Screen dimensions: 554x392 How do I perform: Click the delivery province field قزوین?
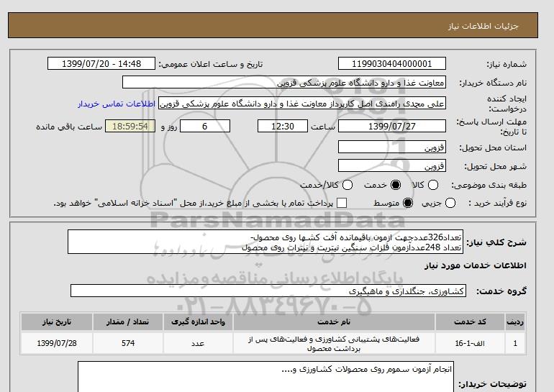[392, 147]
